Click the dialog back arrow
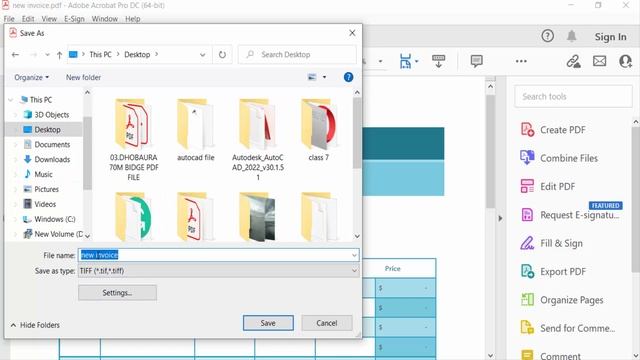 (16, 55)
